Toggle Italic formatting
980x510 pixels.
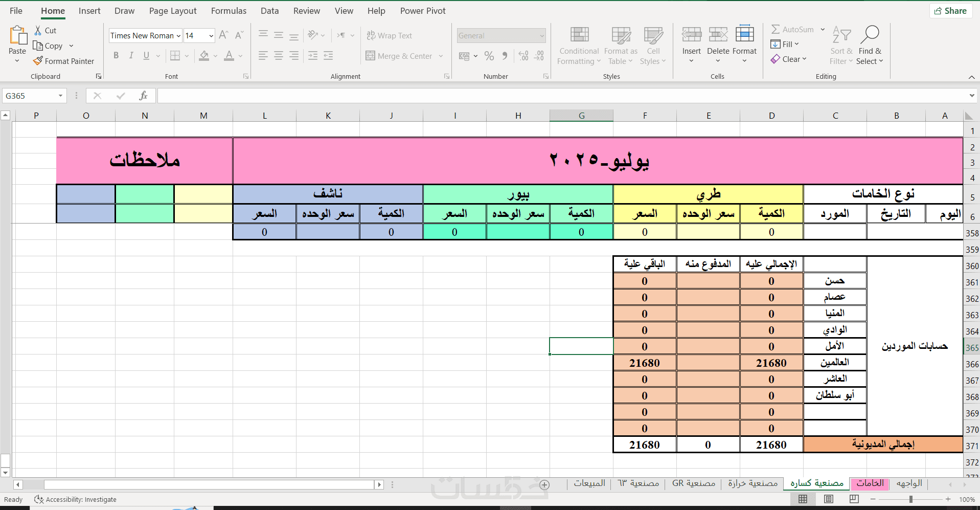tap(131, 55)
